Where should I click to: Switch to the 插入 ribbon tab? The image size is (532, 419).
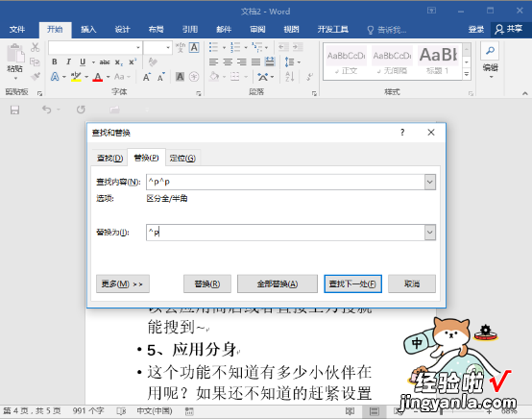88,30
